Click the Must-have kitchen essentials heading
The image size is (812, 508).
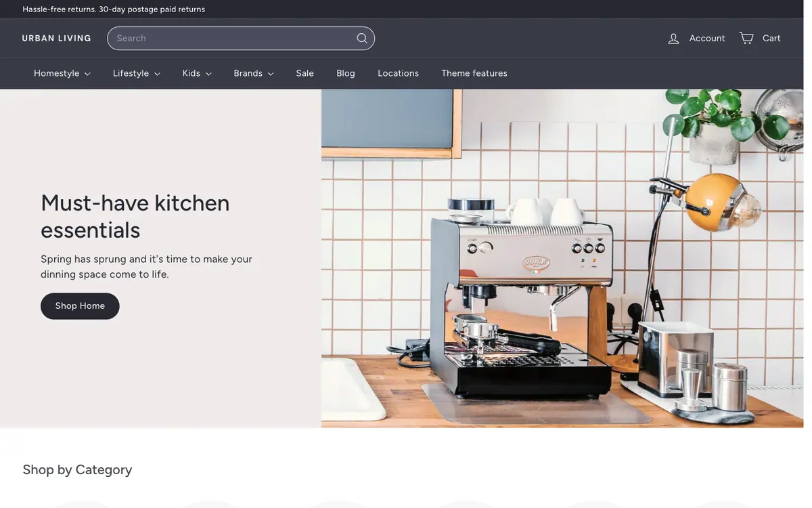point(135,216)
